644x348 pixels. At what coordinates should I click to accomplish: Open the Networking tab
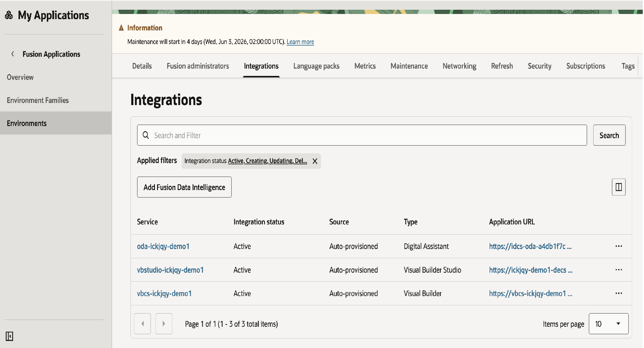pos(459,66)
